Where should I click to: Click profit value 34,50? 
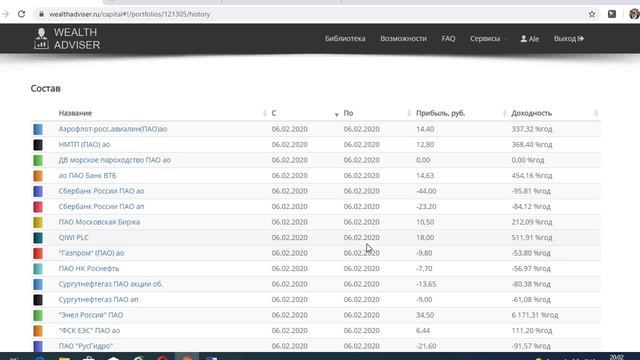pos(425,315)
